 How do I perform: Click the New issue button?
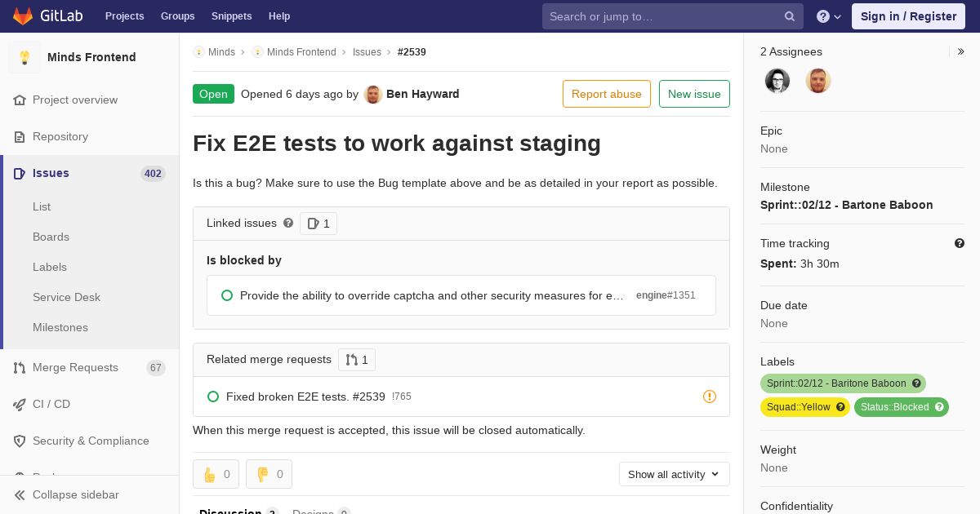(x=694, y=94)
